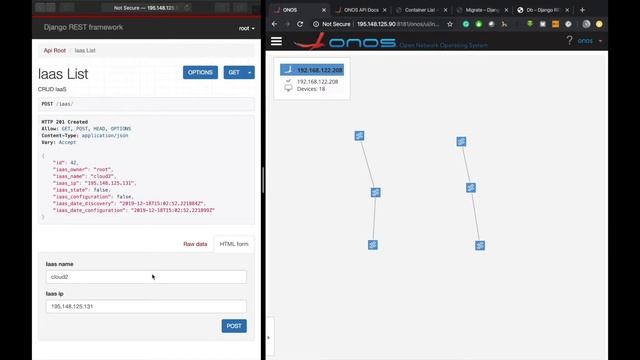Expand the ONOS toolbar toggle arrow

coord(269,338)
